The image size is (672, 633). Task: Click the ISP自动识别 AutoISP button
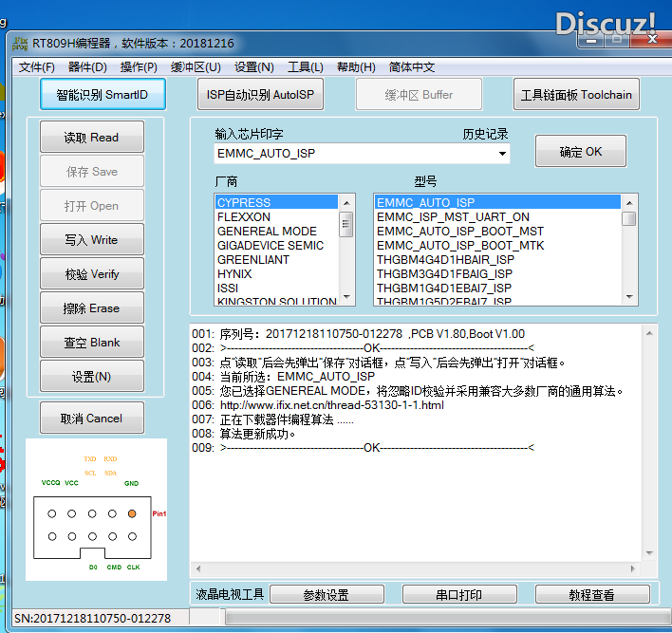[x=260, y=94]
